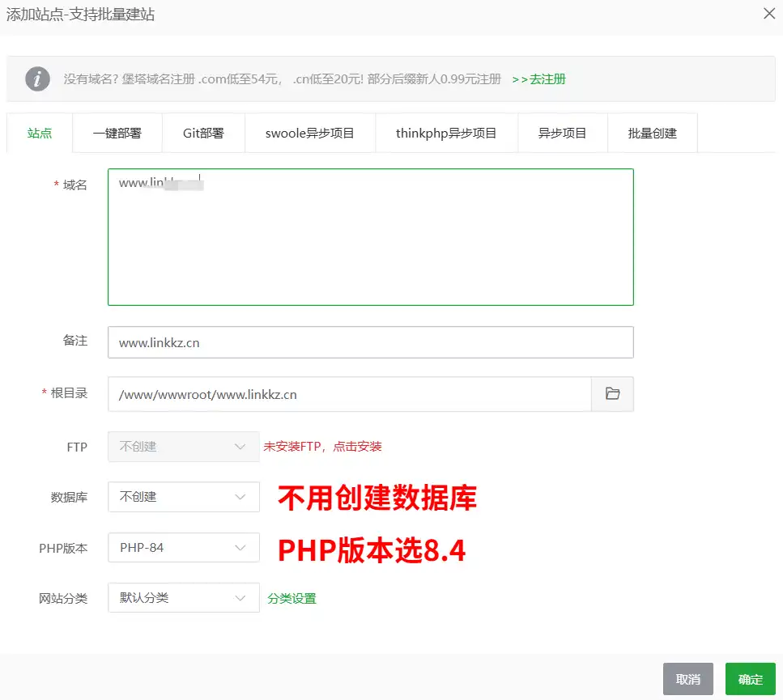Open the 网站分类 dropdown
Image resolution: width=783 pixels, height=700 pixels.
click(x=183, y=599)
